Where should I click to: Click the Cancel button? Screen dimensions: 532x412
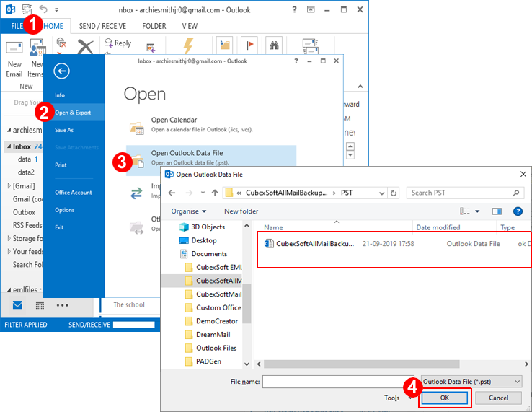click(498, 398)
